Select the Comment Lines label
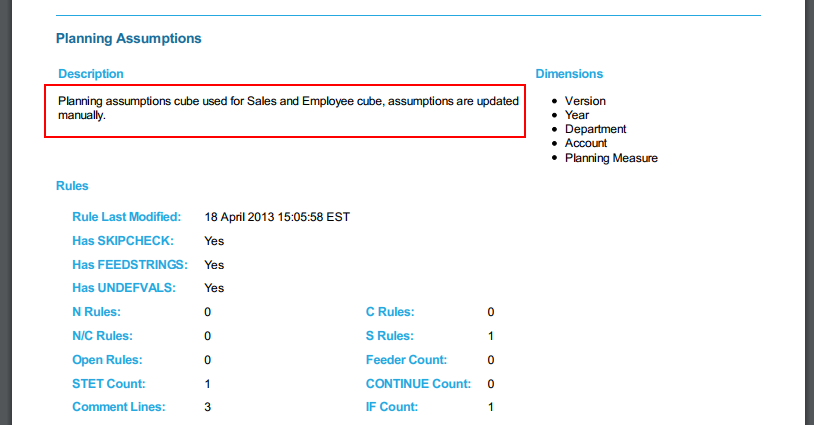This screenshot has height=425, width=814. [119, 407]
